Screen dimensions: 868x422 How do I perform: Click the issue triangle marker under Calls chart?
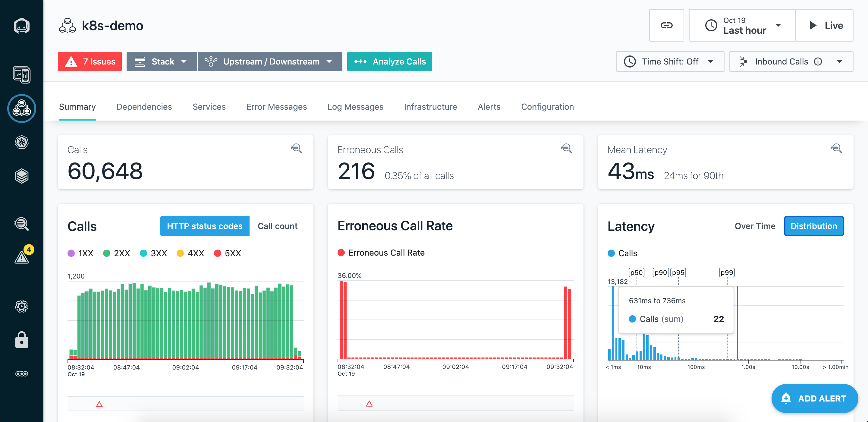pyautogui.click(x=99, y=404)
